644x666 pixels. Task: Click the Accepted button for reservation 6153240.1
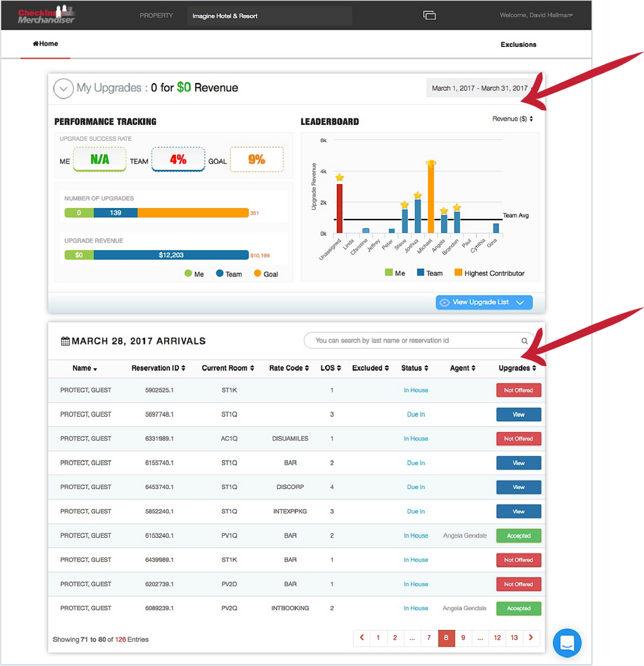click(518, 535)
